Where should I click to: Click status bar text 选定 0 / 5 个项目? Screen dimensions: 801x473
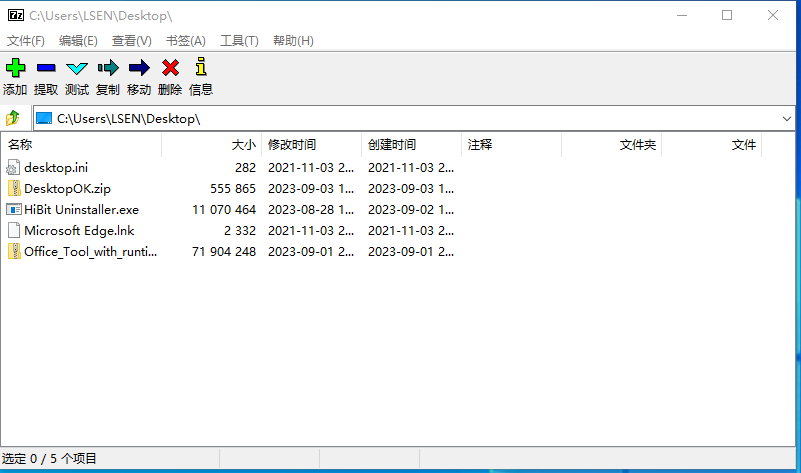point(49,458)
